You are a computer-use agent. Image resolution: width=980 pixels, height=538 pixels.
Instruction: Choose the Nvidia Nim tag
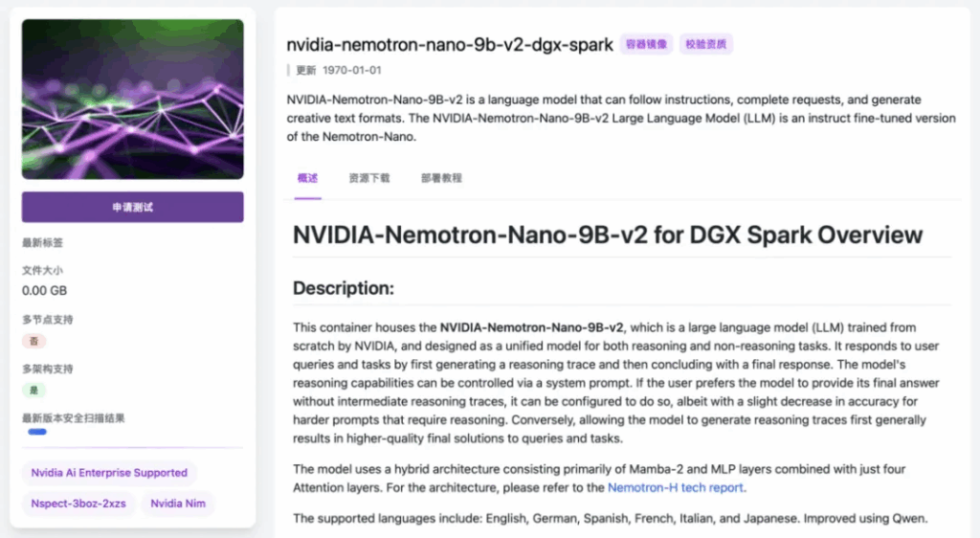179,504
